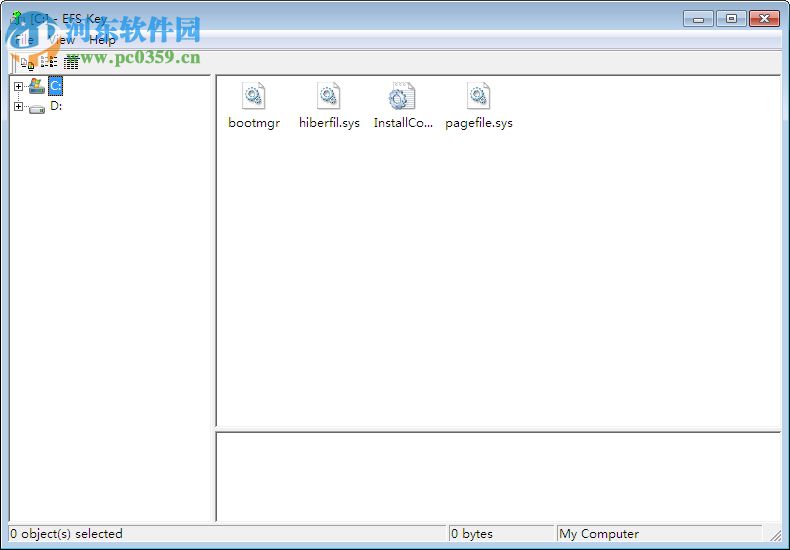Minimize the EFS Key window

(x=698, y=19)
